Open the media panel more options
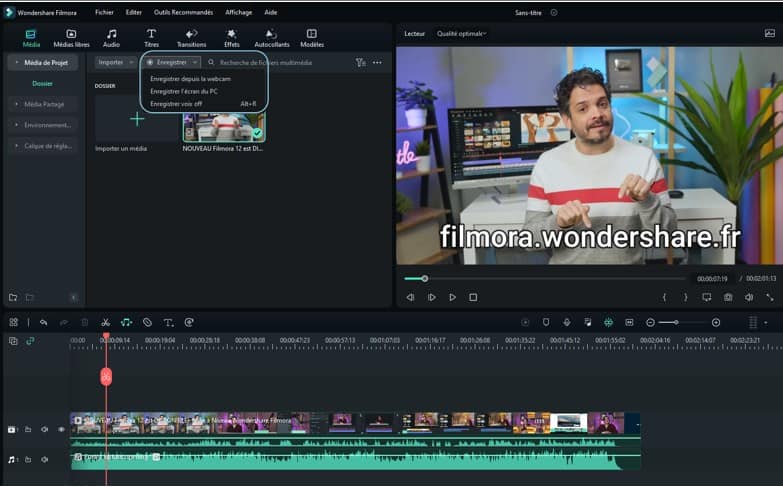The image size is (783, 487). tap(377, 62)
